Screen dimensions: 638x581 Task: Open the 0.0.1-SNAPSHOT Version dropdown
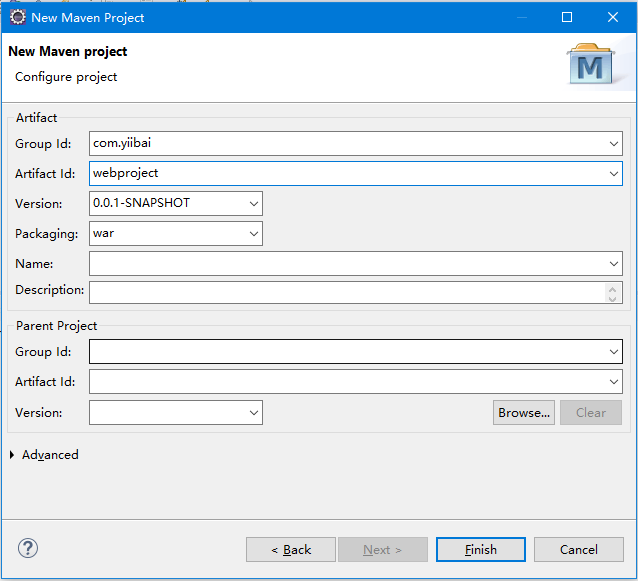click(x=254, y=203)
